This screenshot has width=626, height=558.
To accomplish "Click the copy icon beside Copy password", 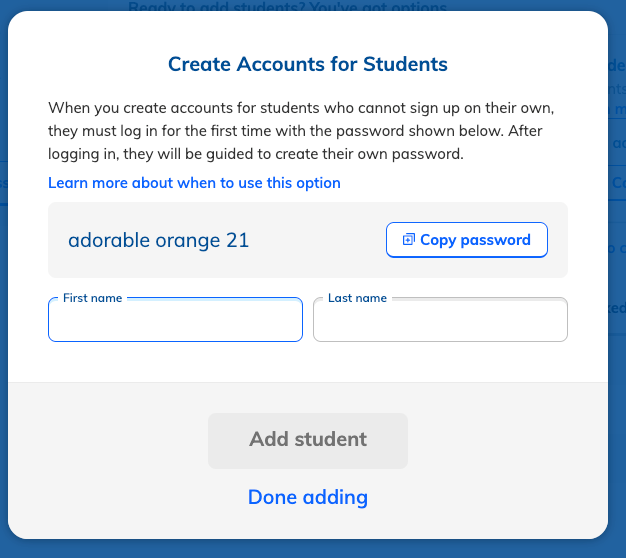I will click(408, 239).
